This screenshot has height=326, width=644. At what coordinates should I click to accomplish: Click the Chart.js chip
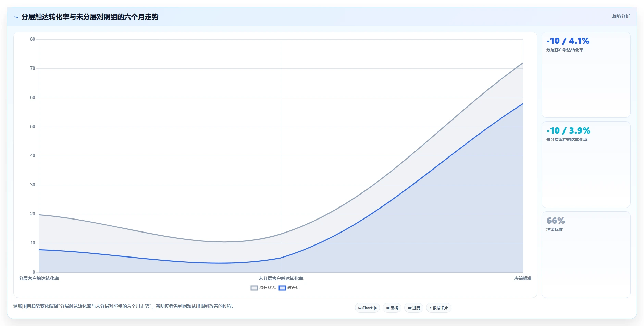(x=367, y=308)
